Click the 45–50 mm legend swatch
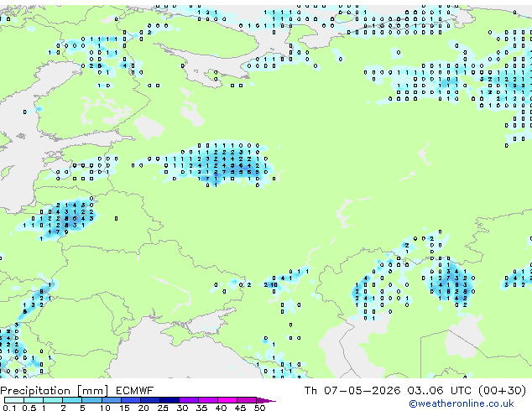The image size is (532, 411). click(x=246, y=400)
